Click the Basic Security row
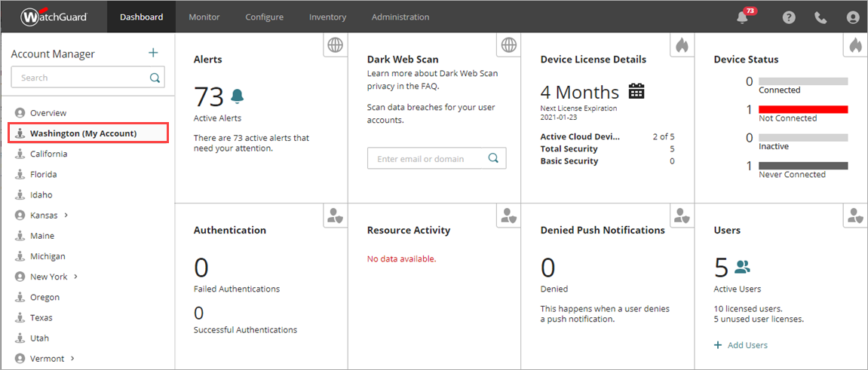 [607, 161]
